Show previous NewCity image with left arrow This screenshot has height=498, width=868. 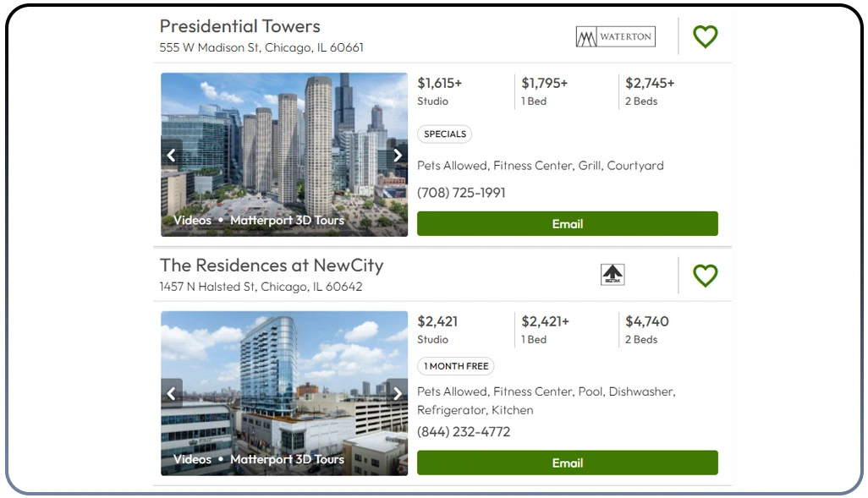point(172,393)
